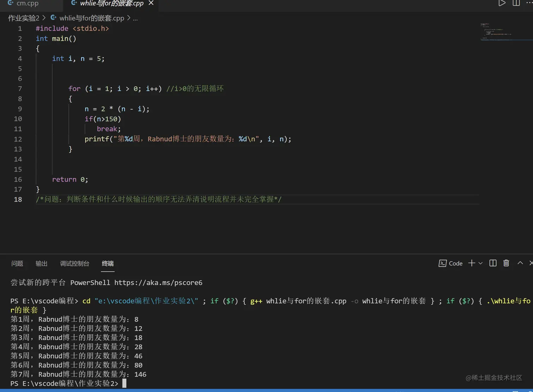Image resolution: width=533 pixels, height=392 pixels.
Task: Click line number 7 in the gutter
Action: pos(20,89)
